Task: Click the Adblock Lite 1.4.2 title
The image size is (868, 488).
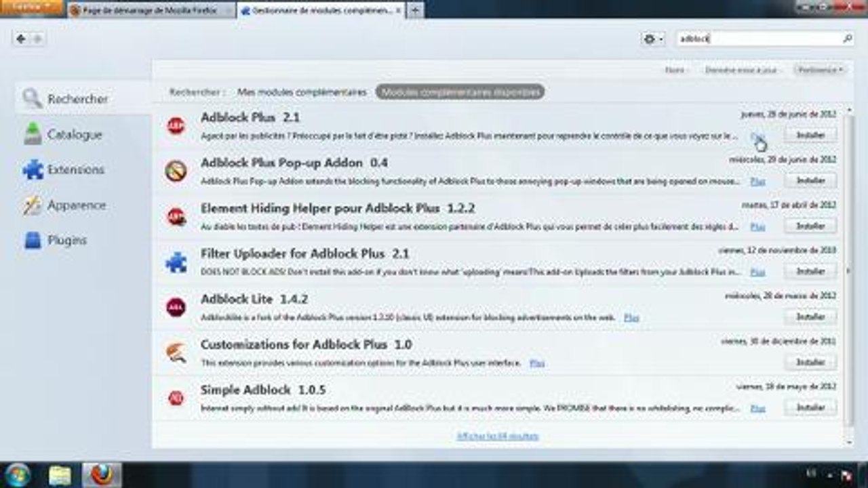Action: tap(254, 299)
